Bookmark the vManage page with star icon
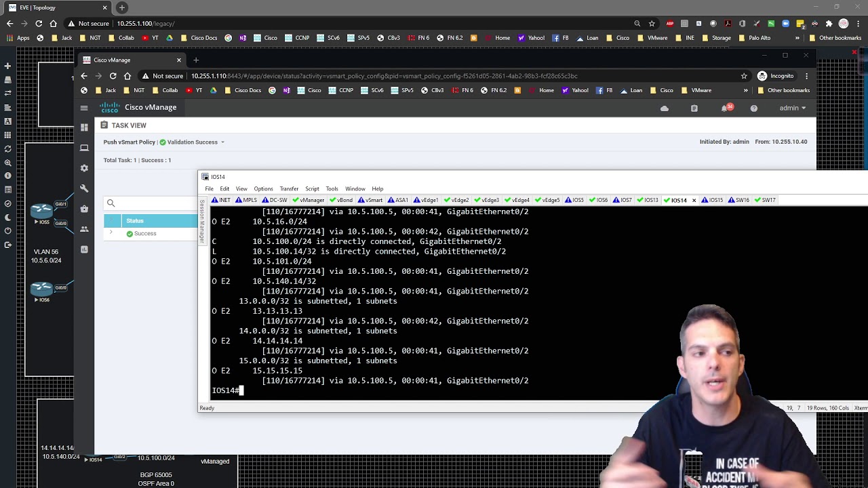This screenshot has height=488, width=868. click(x=744, y=76)
